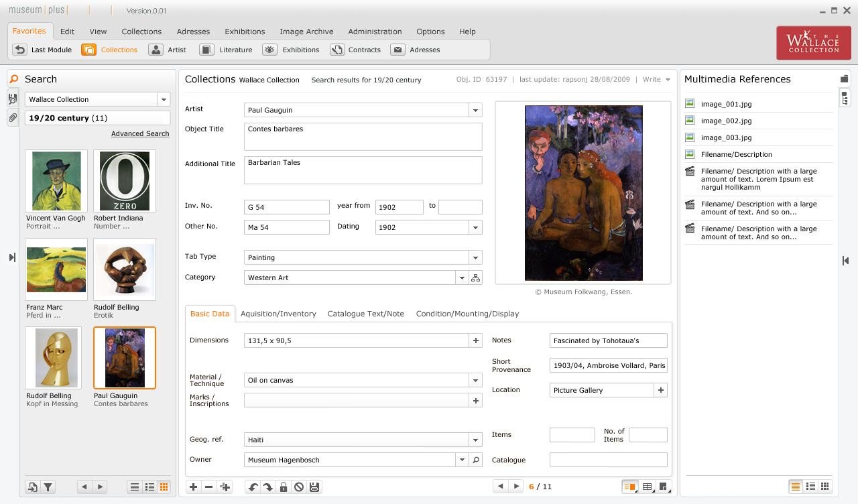Viewport: 858px width, 504px height.
Task: Go to next record in pager
Action: pyautogui.click(x=516, y=487)
